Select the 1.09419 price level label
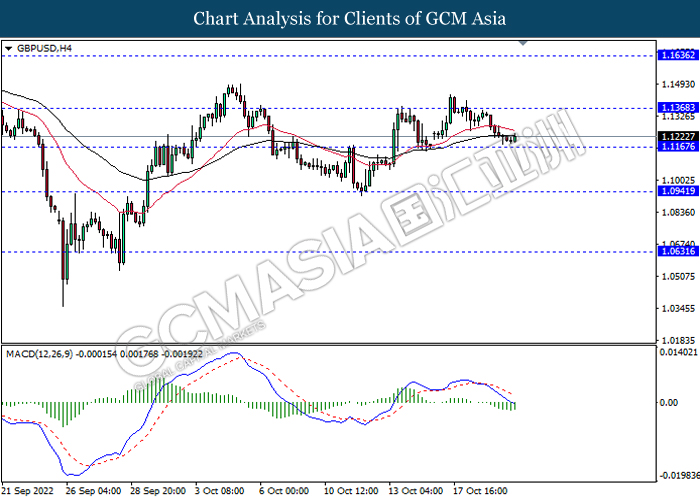The image size is (700, 500). tap(678, 191)
